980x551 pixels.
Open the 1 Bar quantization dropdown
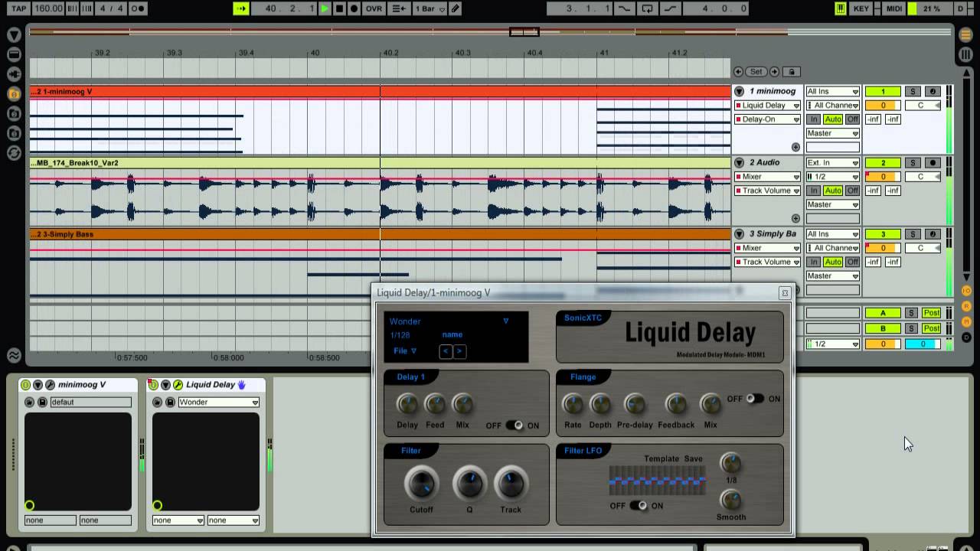[430, 8]
